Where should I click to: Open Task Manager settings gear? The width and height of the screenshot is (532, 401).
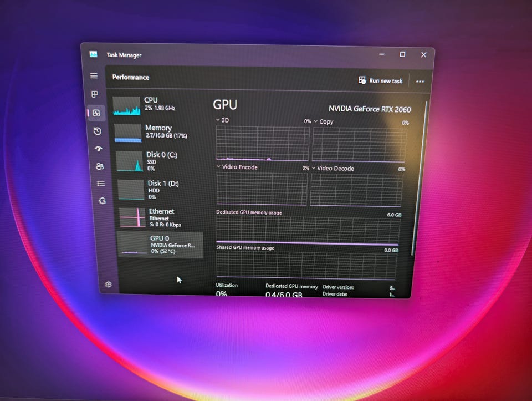point(109,285)
